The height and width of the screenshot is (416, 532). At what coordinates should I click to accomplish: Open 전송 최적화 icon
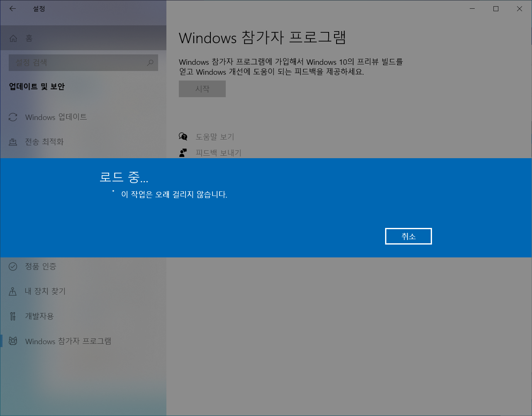tap(13, 142)
